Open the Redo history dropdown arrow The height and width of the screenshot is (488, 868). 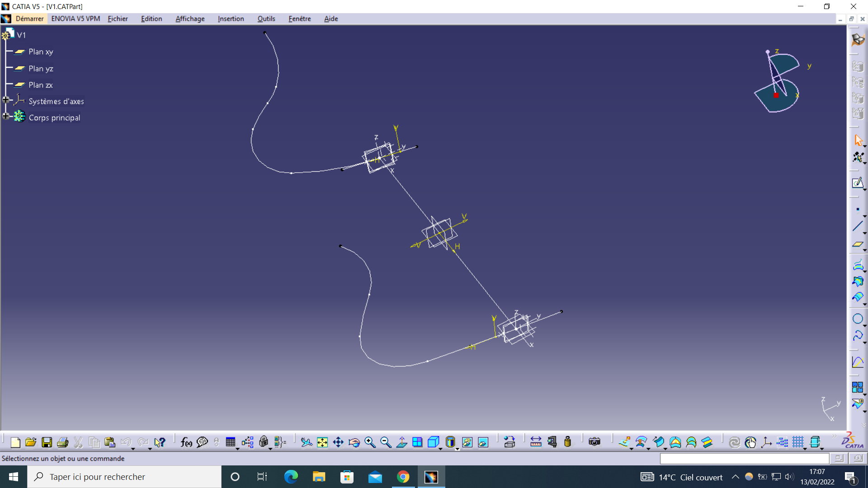[x=150, y=449]
